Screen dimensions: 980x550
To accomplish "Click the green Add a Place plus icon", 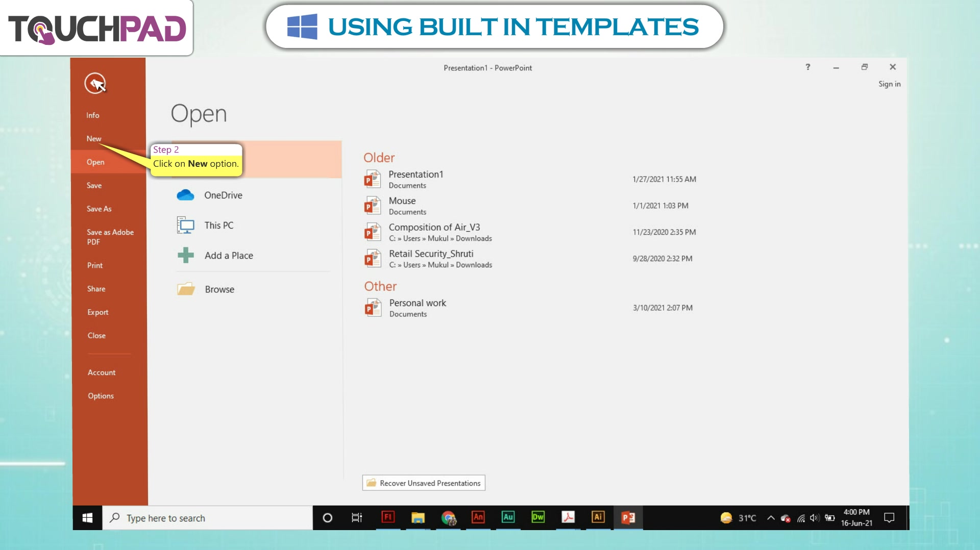I will coord(186,255).
